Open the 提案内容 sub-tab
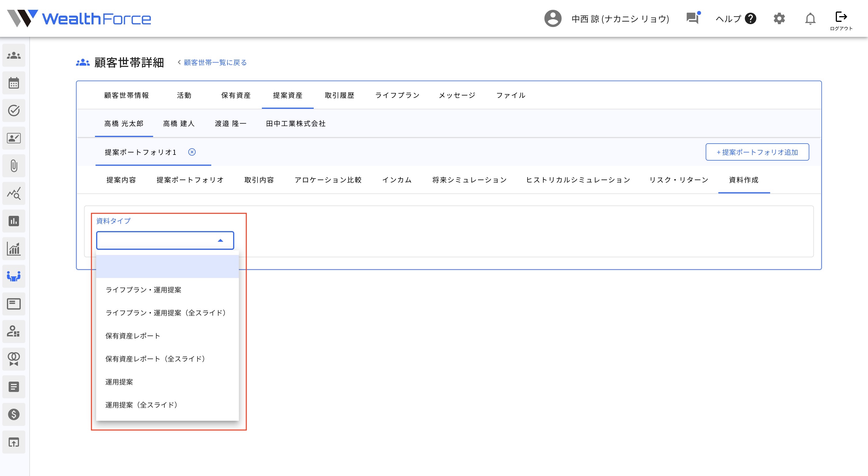Screen dimensions: 868x476 pos(121,180)
